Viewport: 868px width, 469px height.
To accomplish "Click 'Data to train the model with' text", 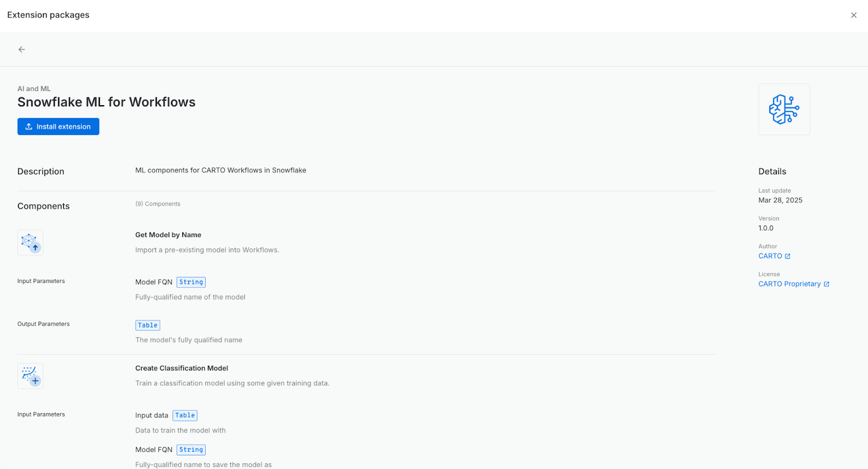I will [x=181, y=431].
